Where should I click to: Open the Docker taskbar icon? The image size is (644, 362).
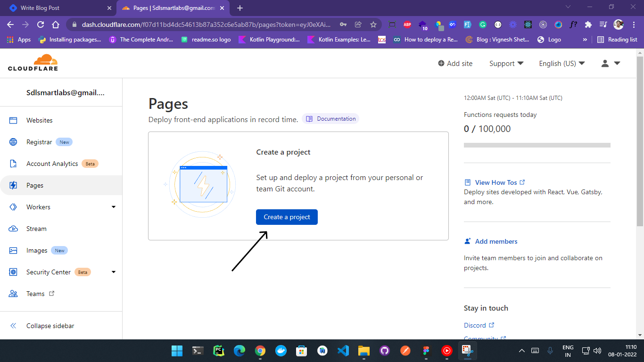281,351
